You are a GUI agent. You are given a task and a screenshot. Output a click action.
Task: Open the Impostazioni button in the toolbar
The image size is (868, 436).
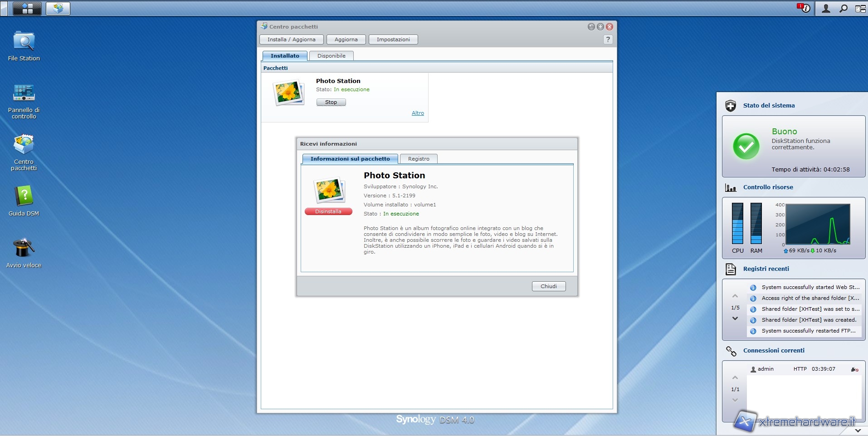(393, 39)
